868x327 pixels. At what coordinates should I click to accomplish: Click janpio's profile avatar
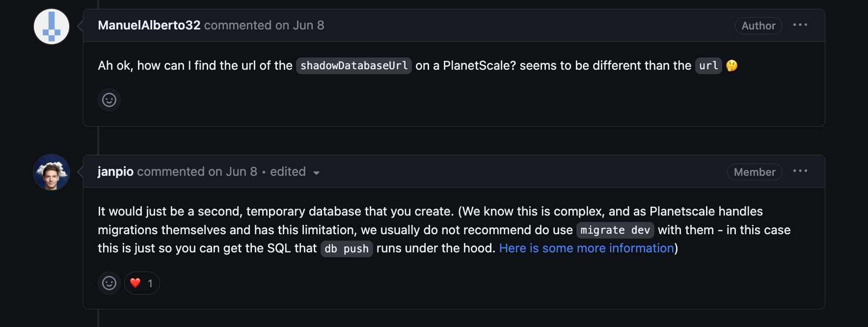pos(52,172)
